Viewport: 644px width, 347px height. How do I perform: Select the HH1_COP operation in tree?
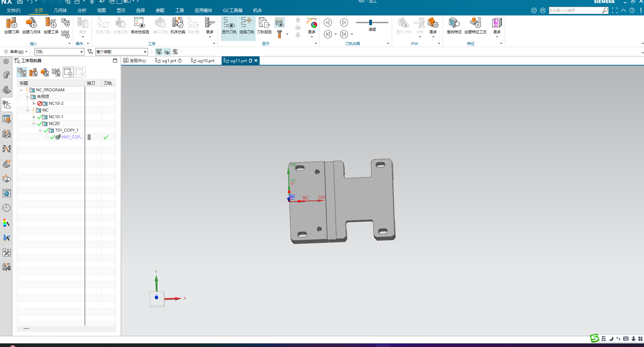(x=72, y=137)
